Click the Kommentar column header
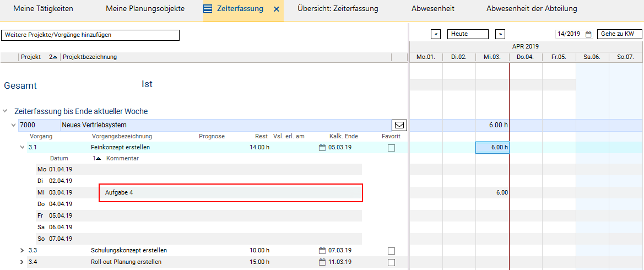 click(122, 158)
